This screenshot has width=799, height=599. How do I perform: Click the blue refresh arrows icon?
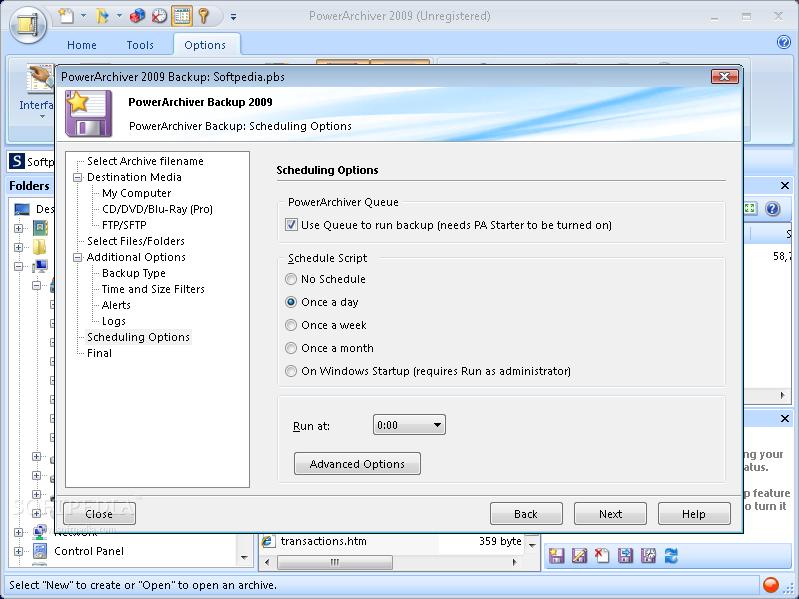pyautogui.click(x=671, y=555)
